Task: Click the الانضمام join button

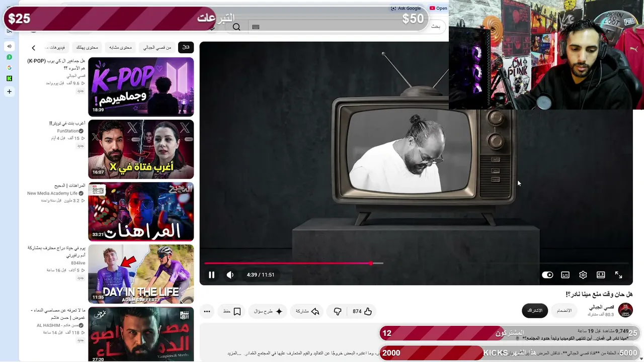Action: point(564,311)
